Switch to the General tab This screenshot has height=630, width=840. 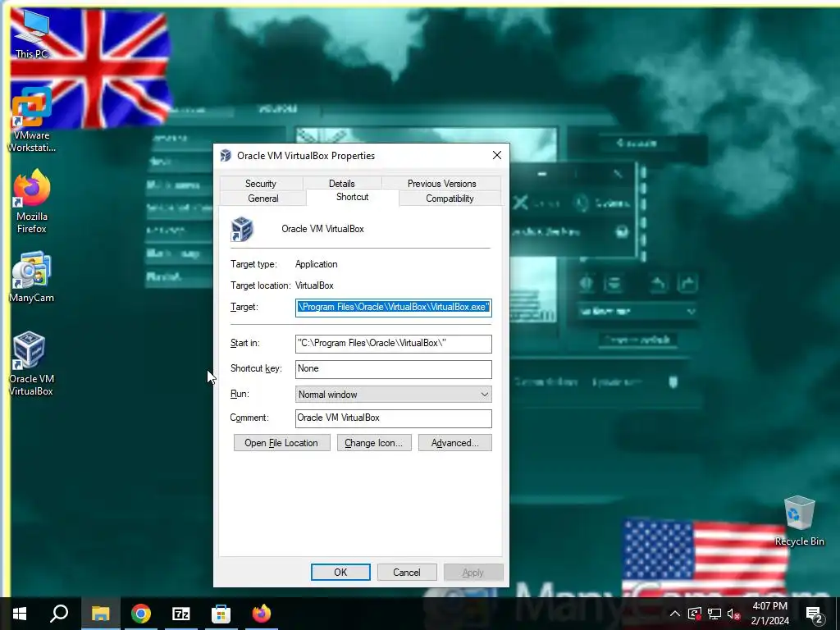(x=263, y=199)
